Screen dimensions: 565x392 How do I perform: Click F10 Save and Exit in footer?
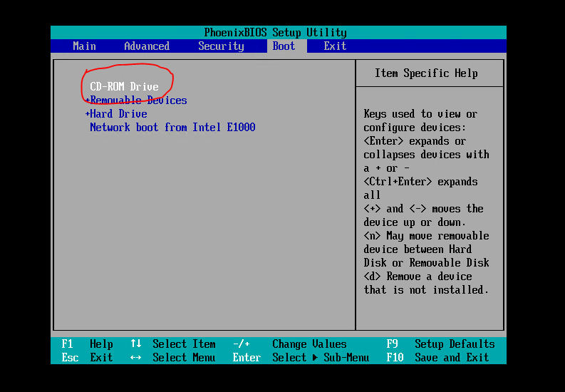click(x=437, y=358)
